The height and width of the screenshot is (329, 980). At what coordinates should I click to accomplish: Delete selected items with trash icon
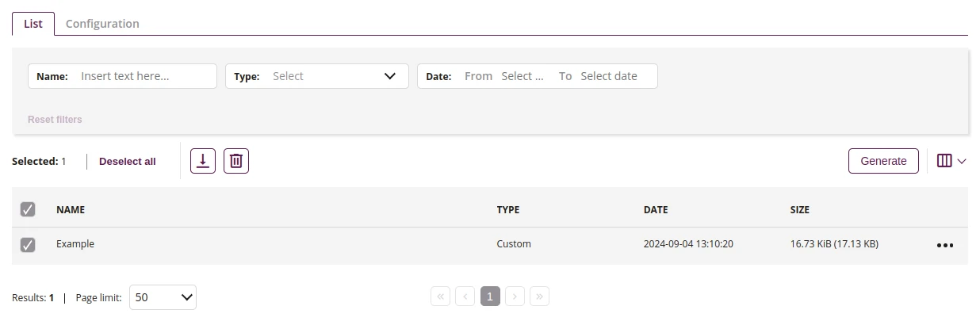(236, 161)
